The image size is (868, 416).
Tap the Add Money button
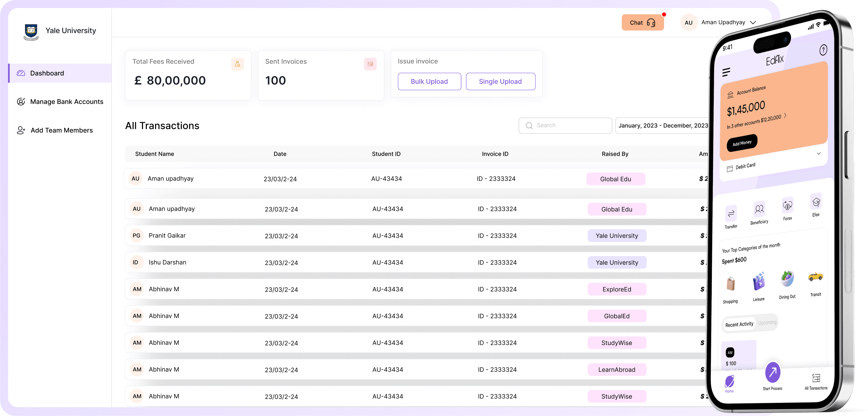[x=742, y=143]
